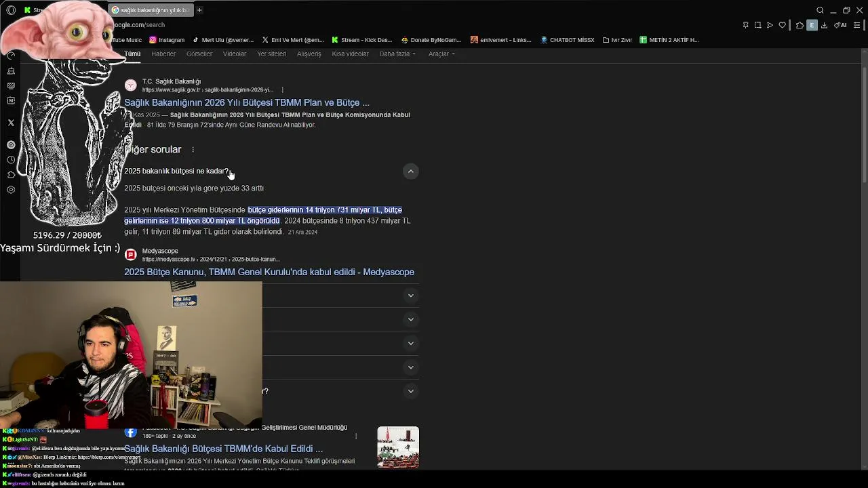
Task: Select the Yer siteleri filter tab
Action: pos(271,54)
